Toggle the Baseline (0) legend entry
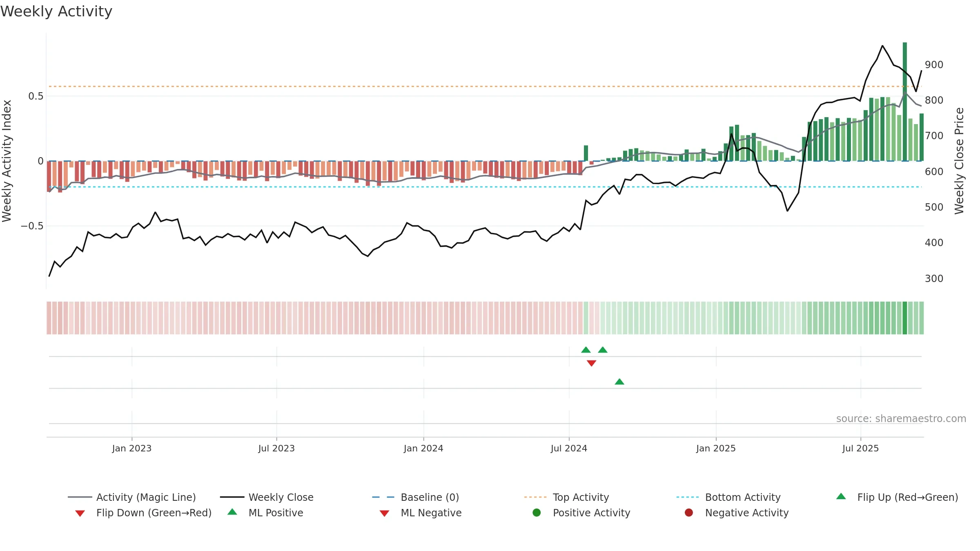980x551 pixels. tap(416, 497)
